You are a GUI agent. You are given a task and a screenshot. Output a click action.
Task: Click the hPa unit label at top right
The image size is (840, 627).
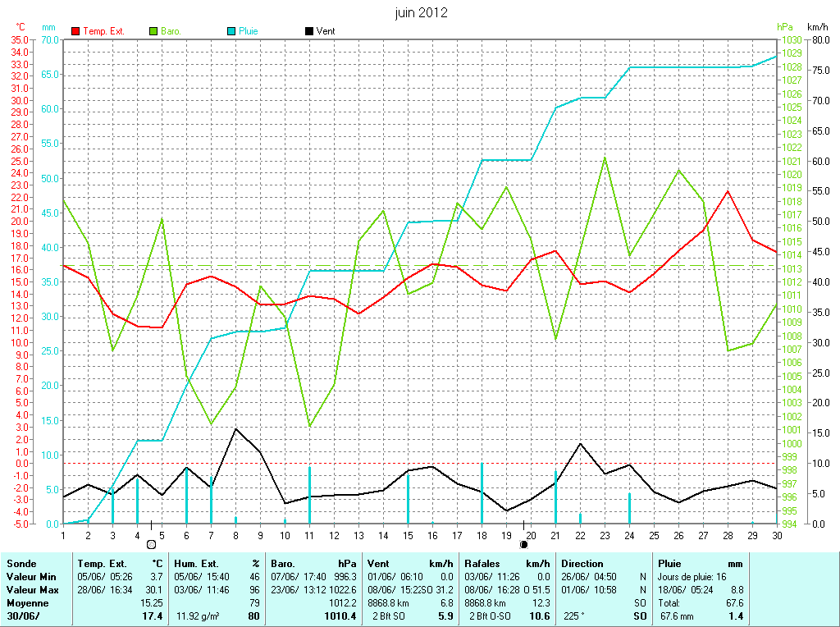click(786, 27)
